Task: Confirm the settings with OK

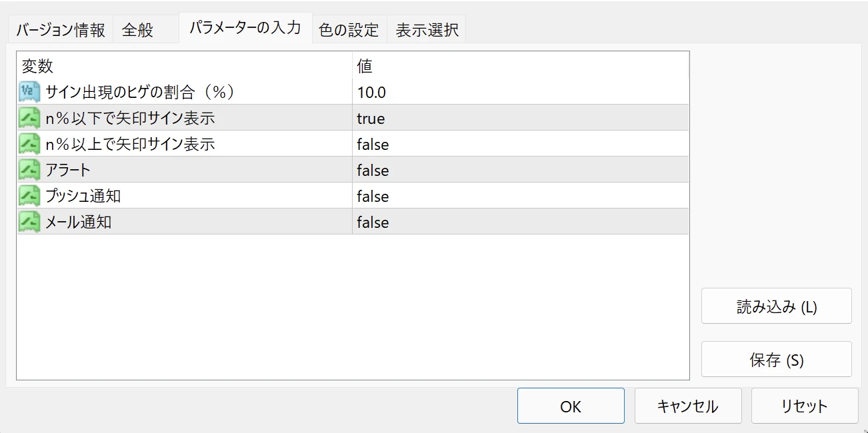Action: click(571, 406)
